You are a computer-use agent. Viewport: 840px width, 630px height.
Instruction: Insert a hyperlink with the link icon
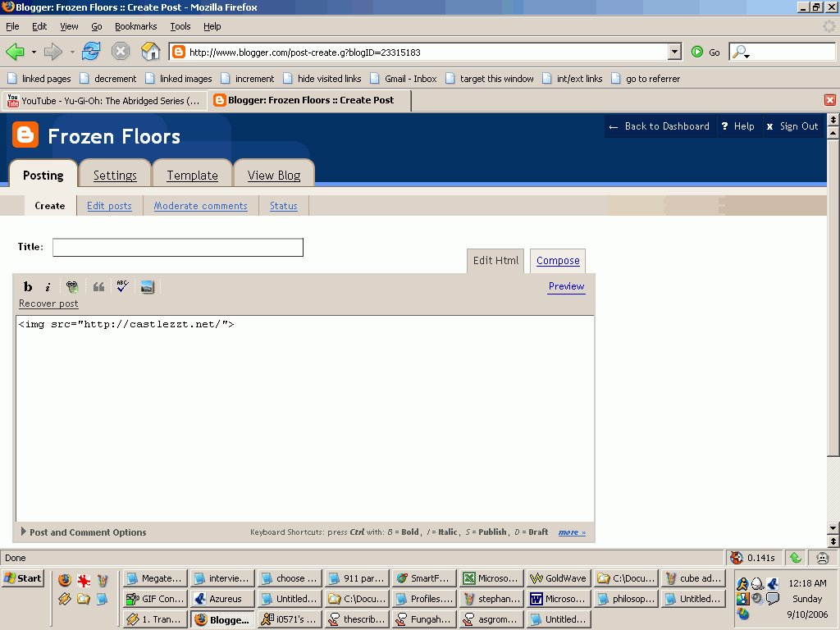(72, 286)
